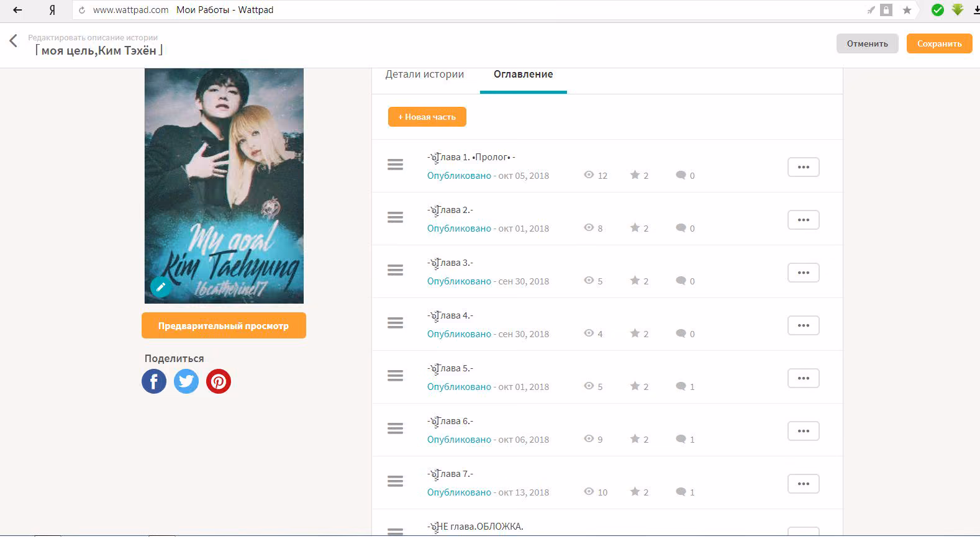Viewport: 980px width, 539px height.
Task: Open the НЕ глава.ОБЛОЖКА. chapter title
Action: (x=476, y=527)
